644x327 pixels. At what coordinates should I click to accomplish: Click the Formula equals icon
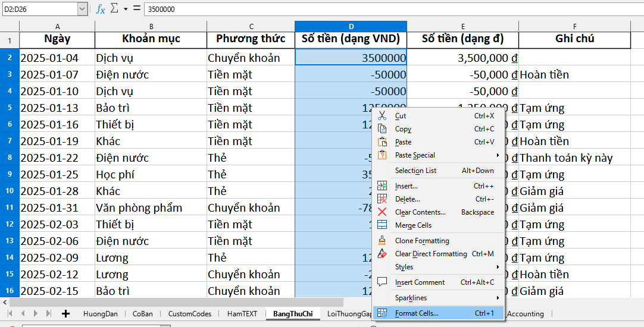[x=136, y=8]
